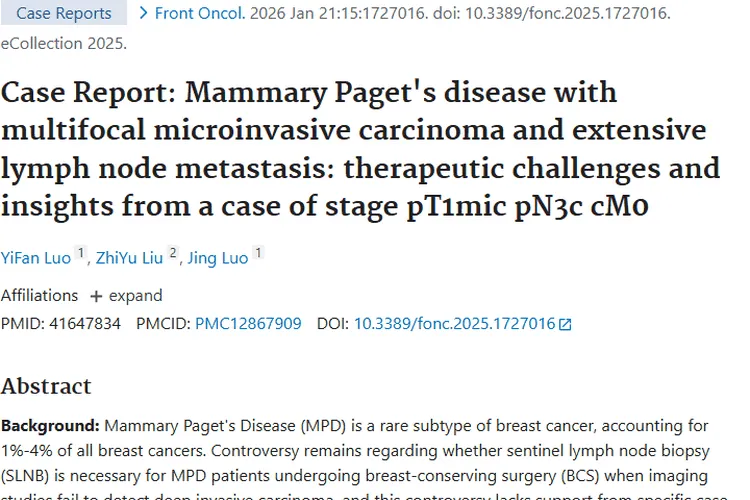Click the plus icon beside expand
This screenshot has width=750, height=500.
96,296
